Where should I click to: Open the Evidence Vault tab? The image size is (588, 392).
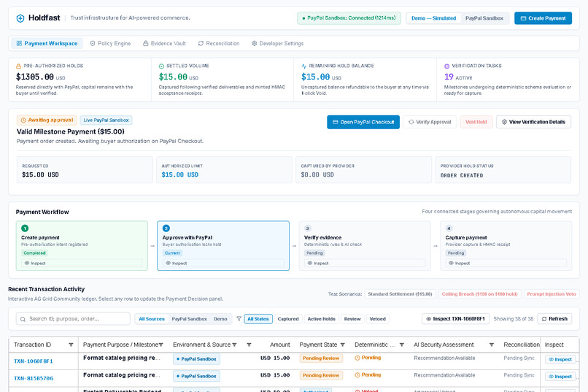(x=164, y=44)
